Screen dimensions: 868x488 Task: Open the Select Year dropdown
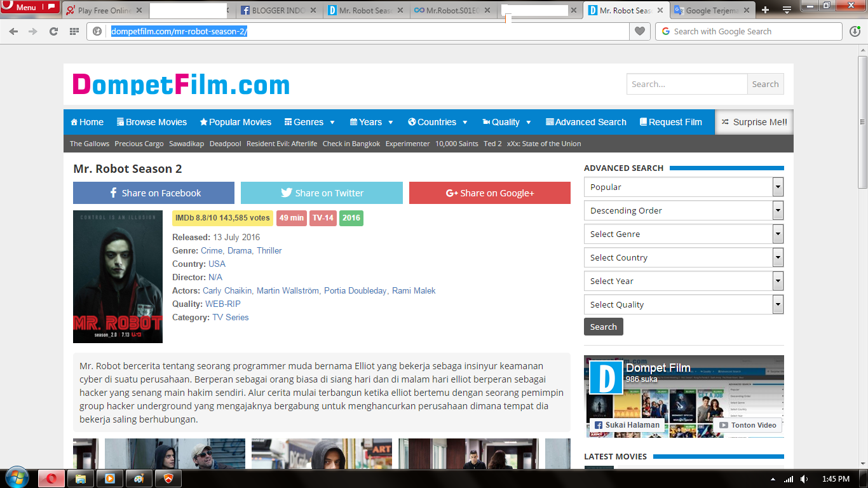[684, 281]
